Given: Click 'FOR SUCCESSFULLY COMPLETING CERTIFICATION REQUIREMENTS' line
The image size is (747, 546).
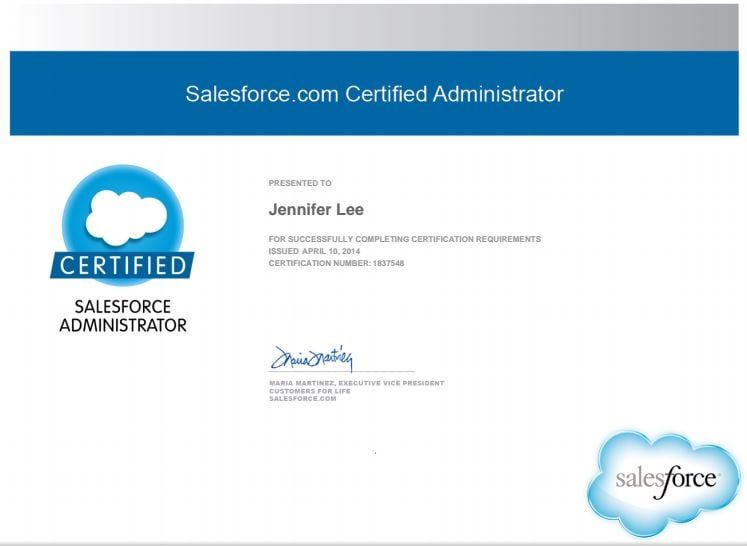Looking at the screenshot, I should [x=404, y=239].
